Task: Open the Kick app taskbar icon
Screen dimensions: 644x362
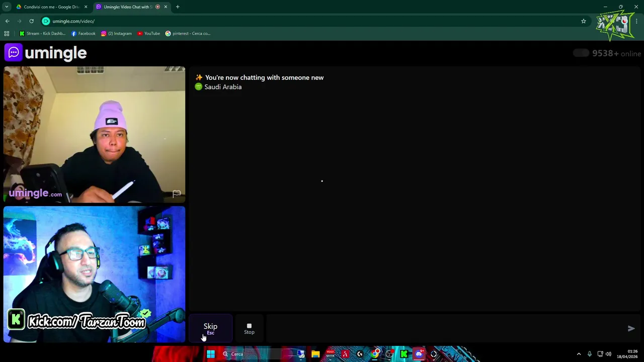Action: click(x=404, y=354)
